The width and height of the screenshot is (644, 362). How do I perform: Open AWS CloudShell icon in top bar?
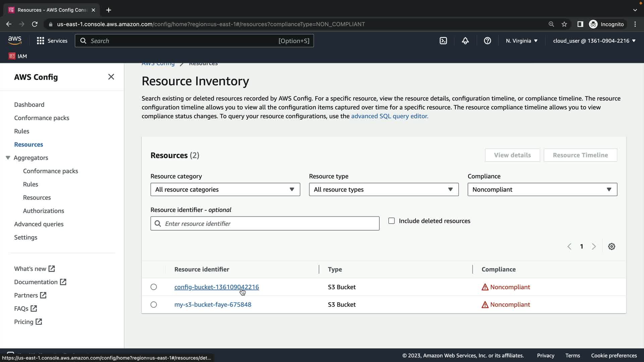(443, 41)
